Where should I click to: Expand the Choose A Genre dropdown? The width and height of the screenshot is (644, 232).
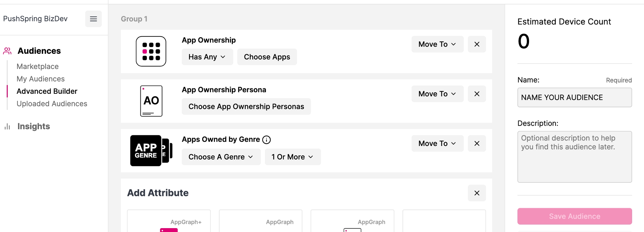(221, 157)
